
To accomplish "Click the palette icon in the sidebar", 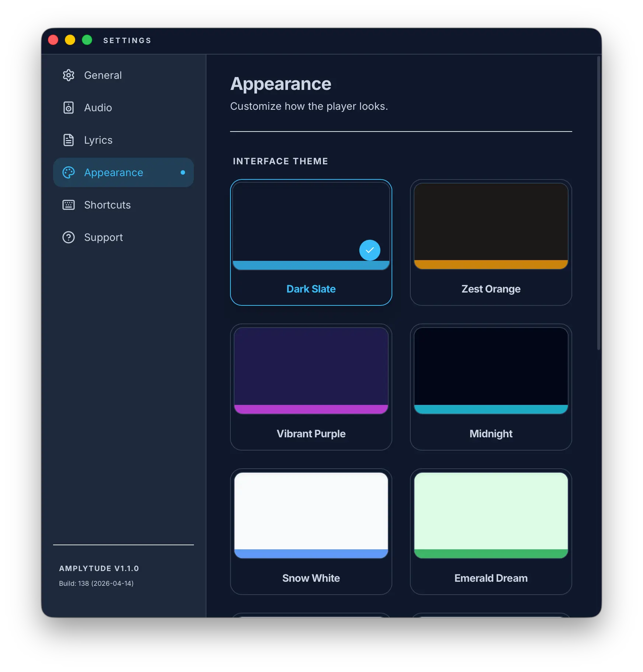I will pos(69,172).
